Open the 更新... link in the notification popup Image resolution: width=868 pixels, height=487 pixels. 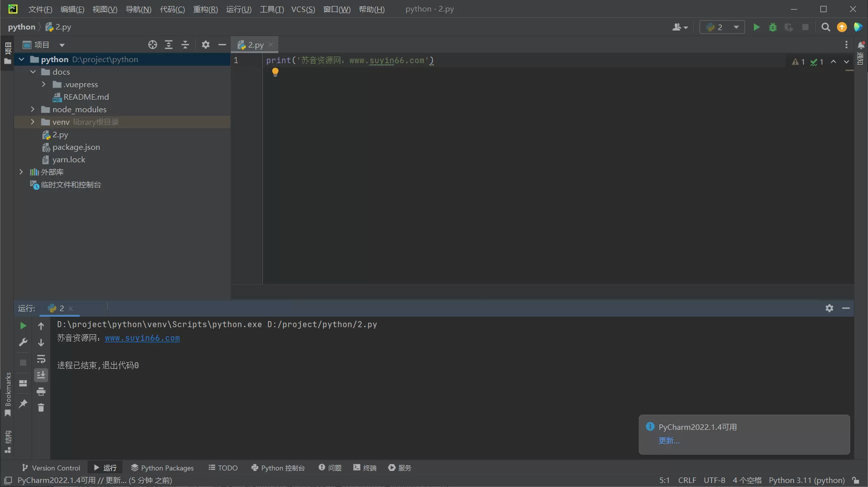point(669,440)
